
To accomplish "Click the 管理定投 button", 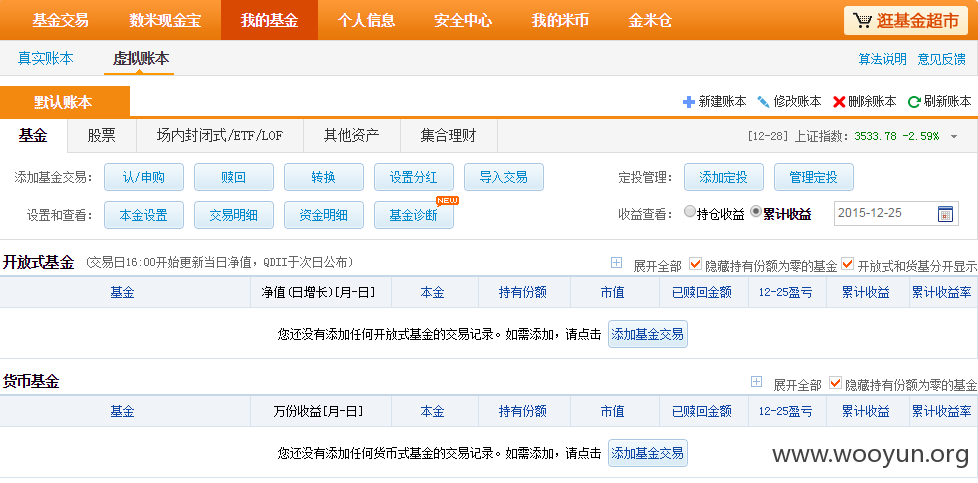I will point(814,177).
